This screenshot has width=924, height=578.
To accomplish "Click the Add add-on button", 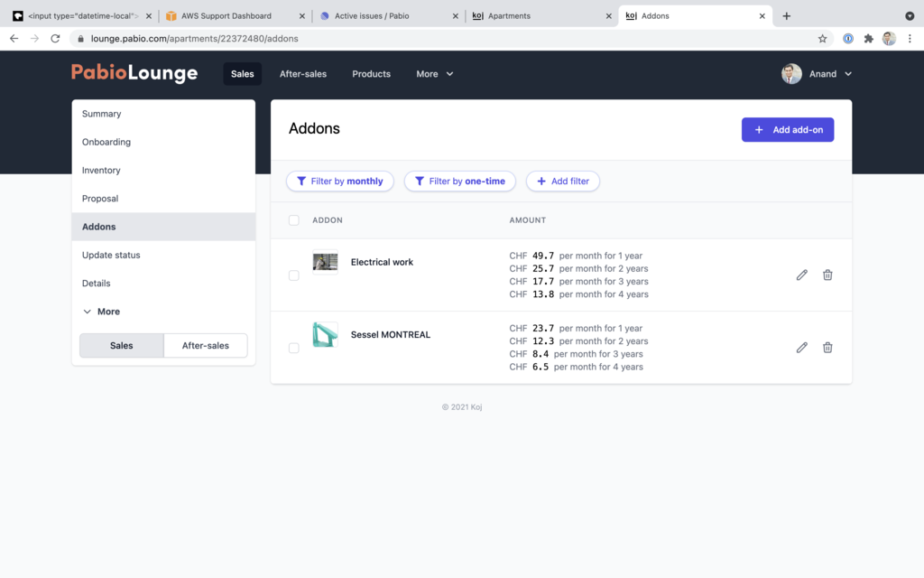I will [787, 129].
